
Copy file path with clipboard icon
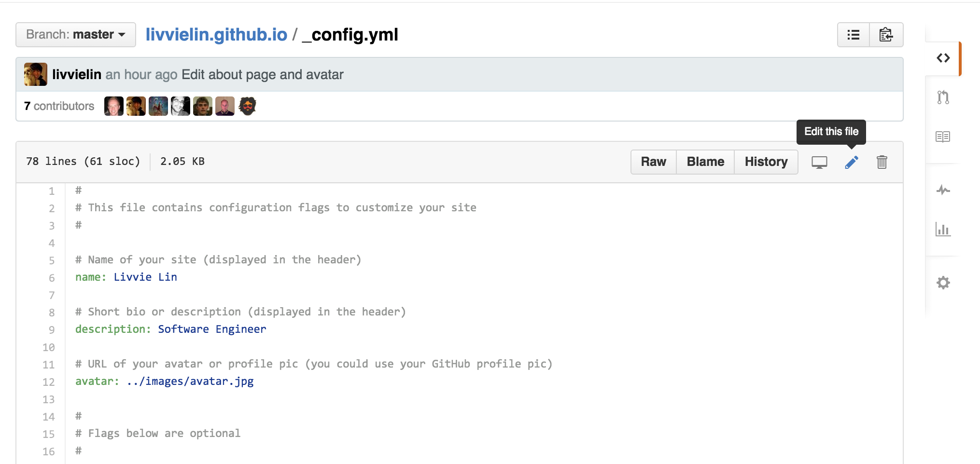[x=886, y=35]
